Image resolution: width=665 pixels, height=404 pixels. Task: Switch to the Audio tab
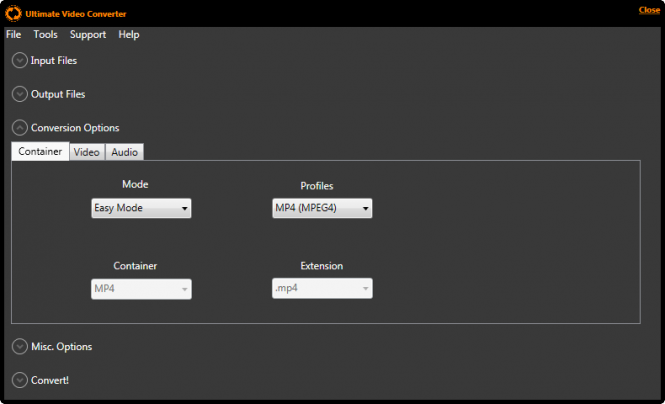pyautogui.click(x=124, y=152)
